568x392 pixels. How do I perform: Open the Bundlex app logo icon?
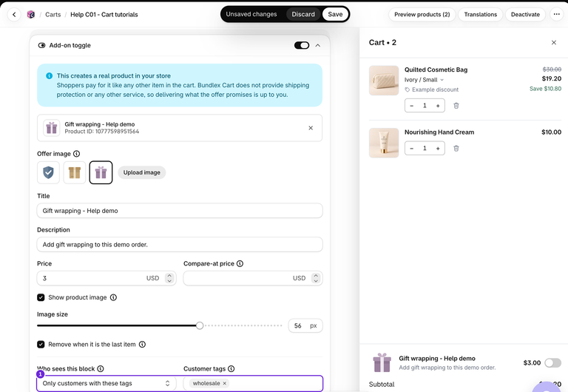point(31,15)
